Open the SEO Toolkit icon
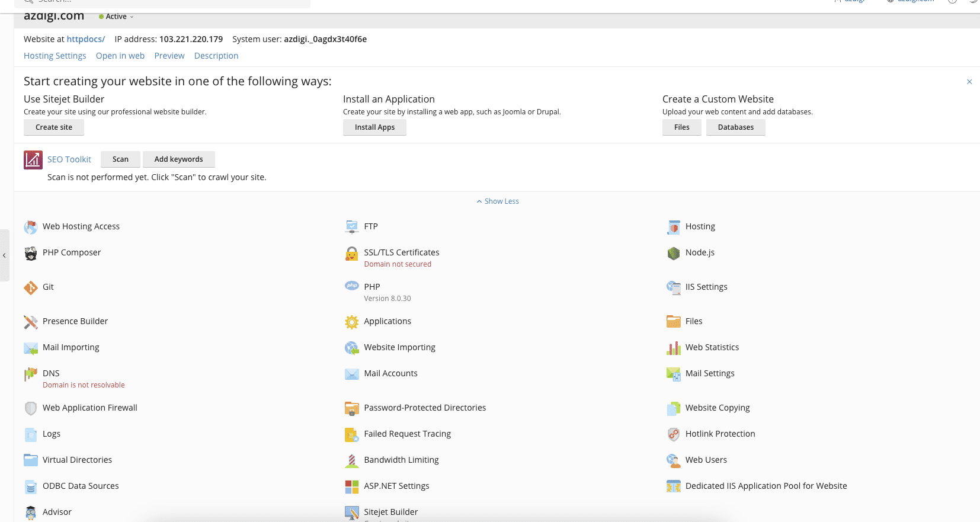980x522 pixels. click(x=33, y=160)
